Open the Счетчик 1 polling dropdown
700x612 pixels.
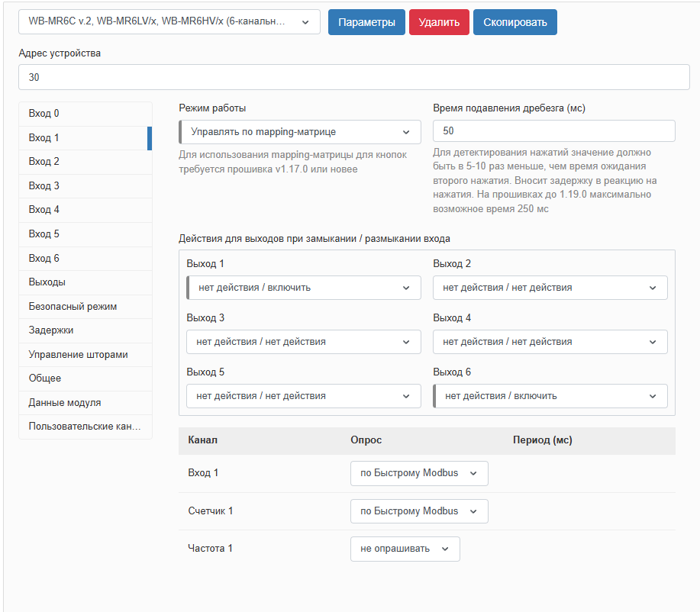[418, 511]
